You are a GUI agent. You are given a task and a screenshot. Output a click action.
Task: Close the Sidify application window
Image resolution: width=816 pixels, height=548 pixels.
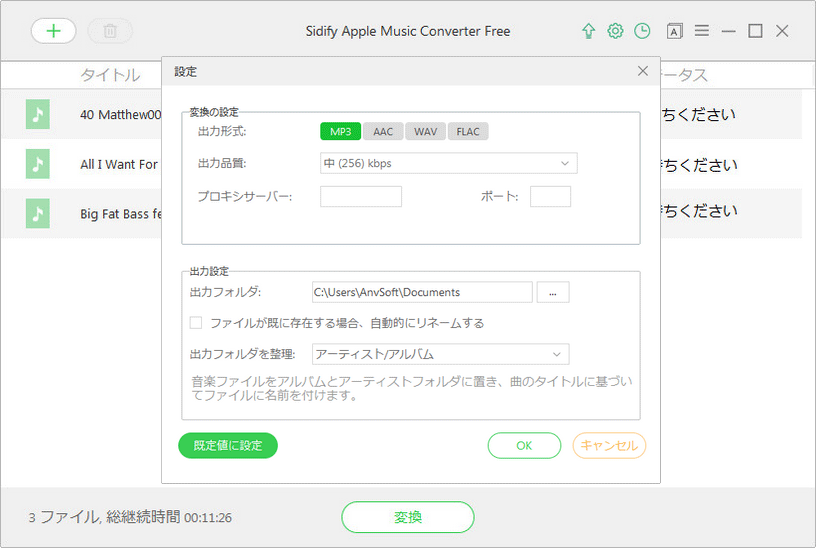[x=782, y=31]
